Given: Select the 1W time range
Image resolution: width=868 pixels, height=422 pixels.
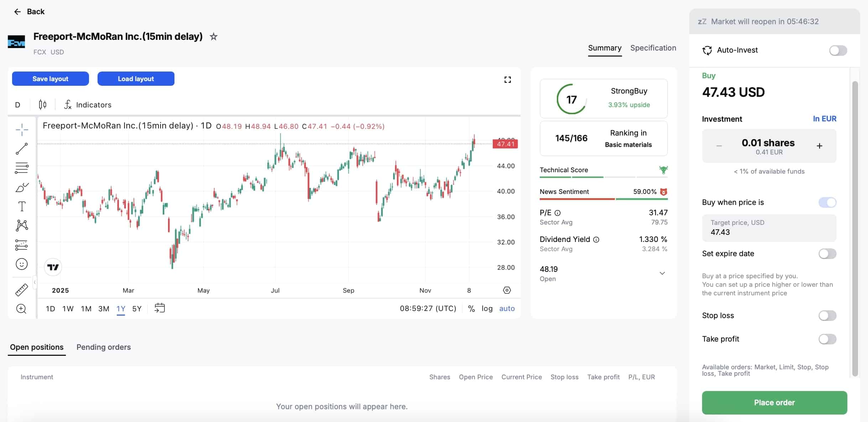Looking at the screenshot, I should click(68, 308).
